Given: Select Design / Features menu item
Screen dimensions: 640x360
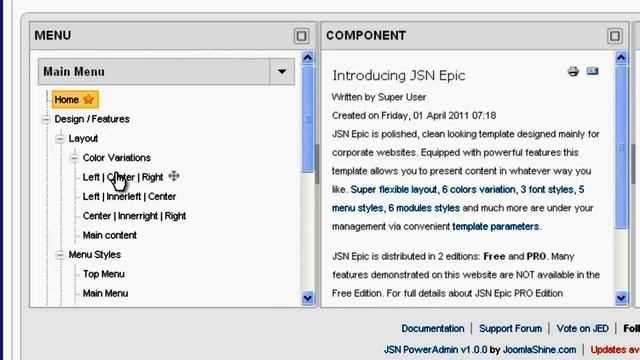Looking at the screenshot, I should pos(92,119).
